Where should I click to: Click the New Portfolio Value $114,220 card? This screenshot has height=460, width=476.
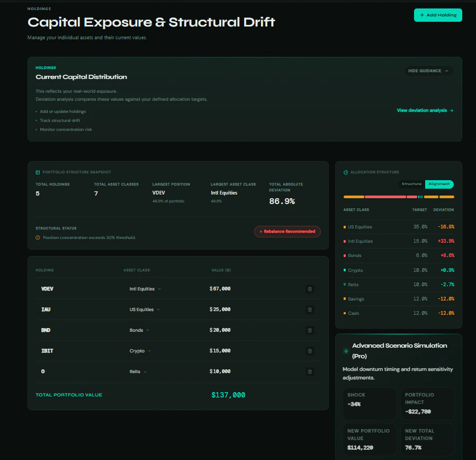click(x=370, y=439)
